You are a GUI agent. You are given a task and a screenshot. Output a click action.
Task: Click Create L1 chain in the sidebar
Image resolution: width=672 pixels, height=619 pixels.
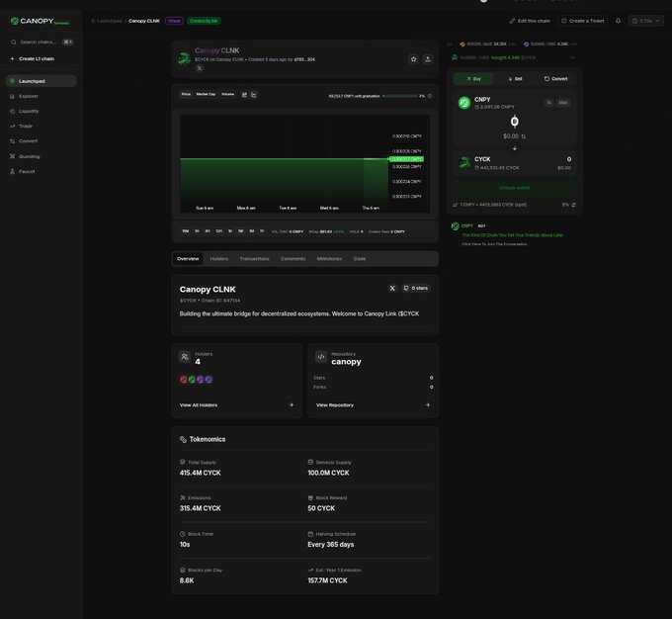point(33,58)
